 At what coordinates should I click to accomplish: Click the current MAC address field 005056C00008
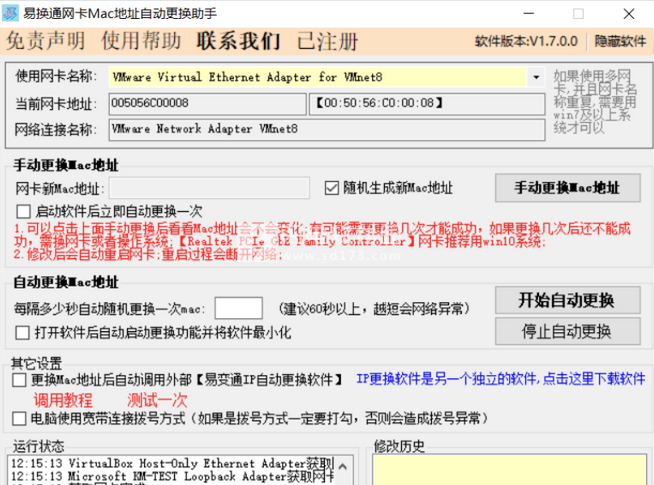point(208,103)
